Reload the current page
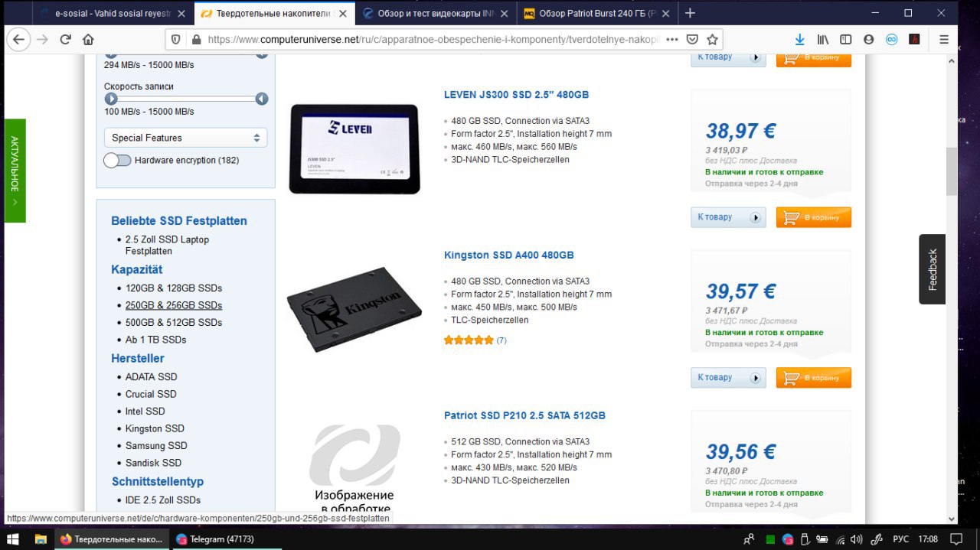Screen dimensions: 980x550 pyautogui.click(x=66, y=40)
